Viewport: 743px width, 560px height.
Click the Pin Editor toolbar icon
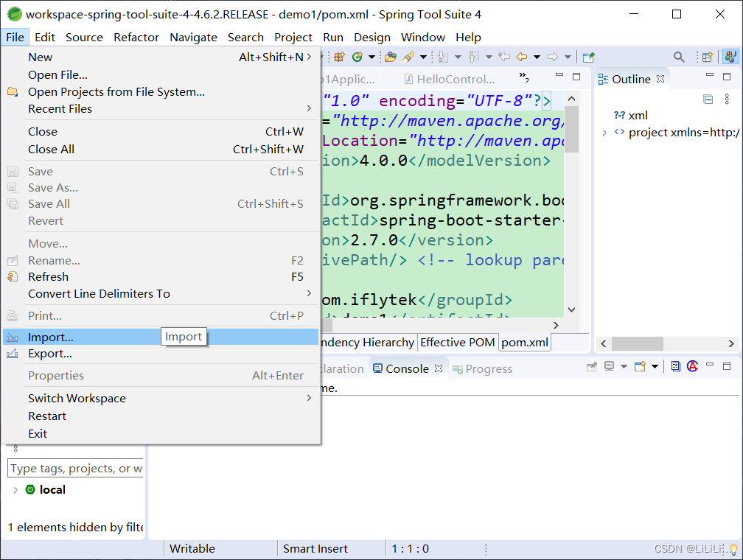588,57
